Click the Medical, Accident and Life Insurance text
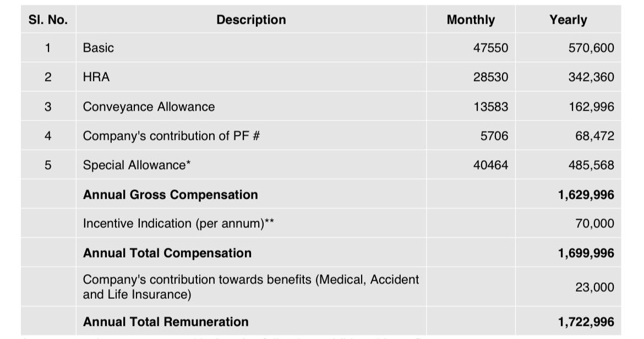 [251, 287]
